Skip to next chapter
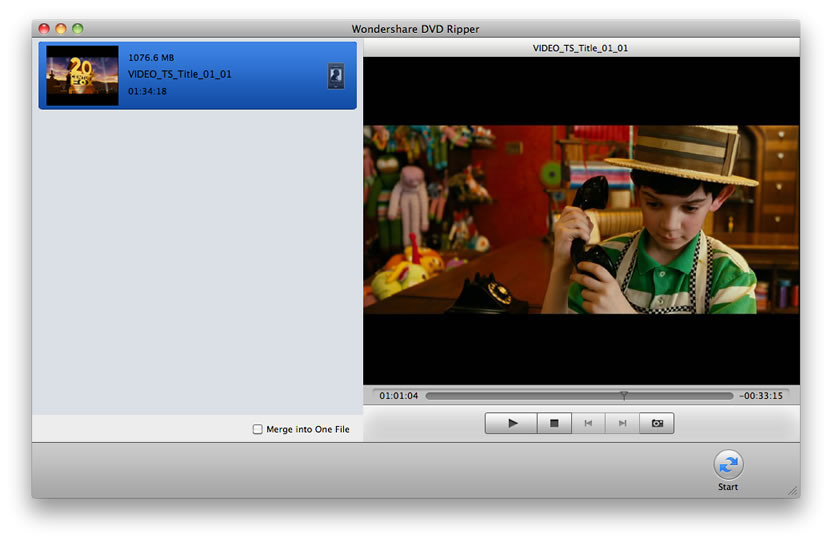Viewport: 832px width, 542px height. coord(622,423)
